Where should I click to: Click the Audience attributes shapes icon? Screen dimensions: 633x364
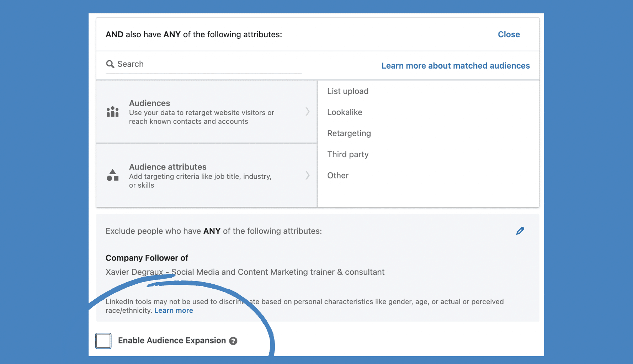(112, 175)
